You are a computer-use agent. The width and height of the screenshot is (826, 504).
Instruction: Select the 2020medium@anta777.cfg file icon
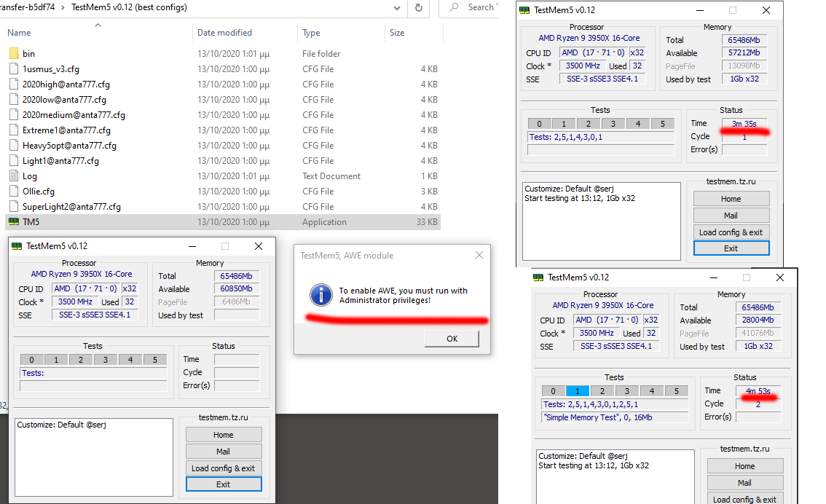click(14, 114)
